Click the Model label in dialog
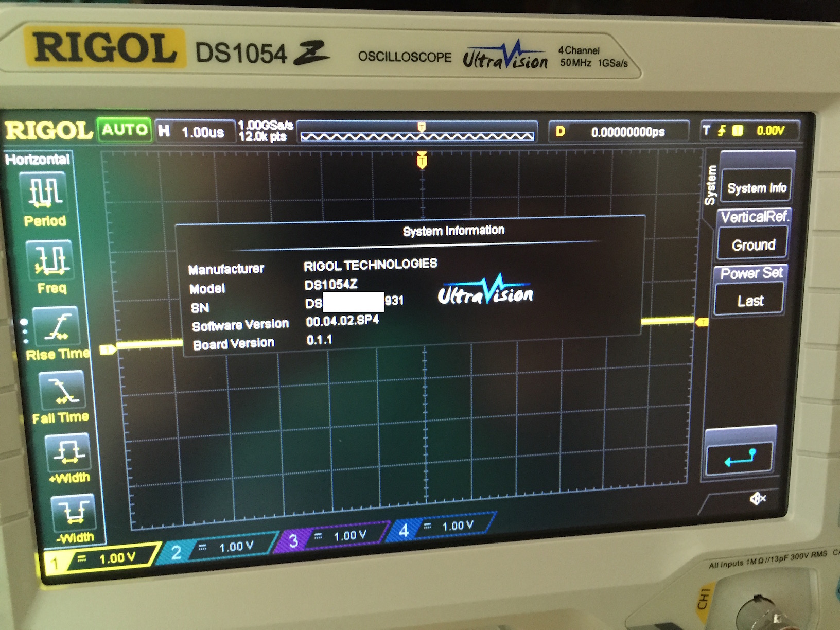 pos(207,289)
